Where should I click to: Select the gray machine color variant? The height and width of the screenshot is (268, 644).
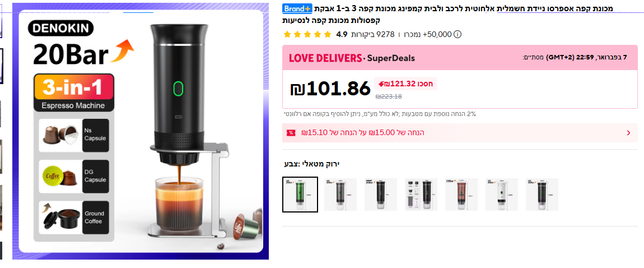click(x=340, y=195)
